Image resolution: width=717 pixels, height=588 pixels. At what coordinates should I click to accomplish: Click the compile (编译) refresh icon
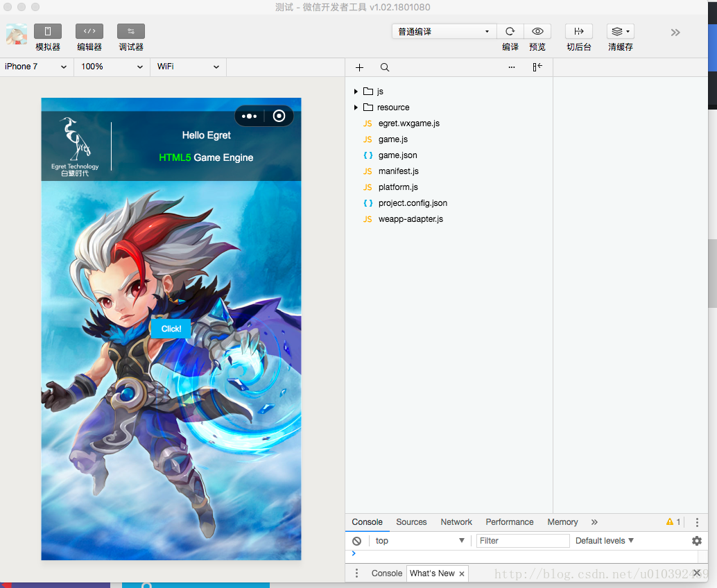point(510,31)
